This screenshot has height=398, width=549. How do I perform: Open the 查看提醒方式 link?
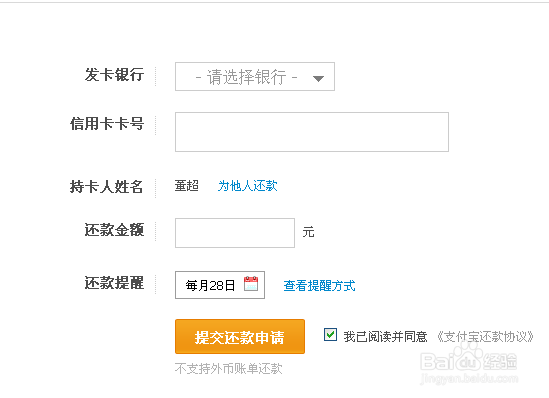pos(319,286)
